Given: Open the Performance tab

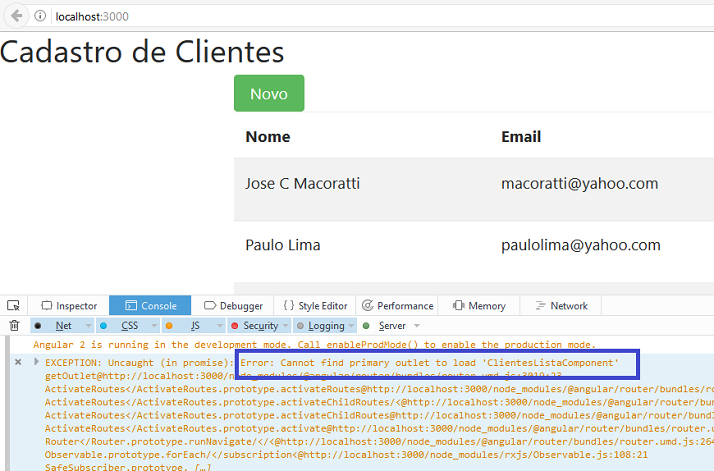Looking at the screenshot, I should (x=397, y=305).
